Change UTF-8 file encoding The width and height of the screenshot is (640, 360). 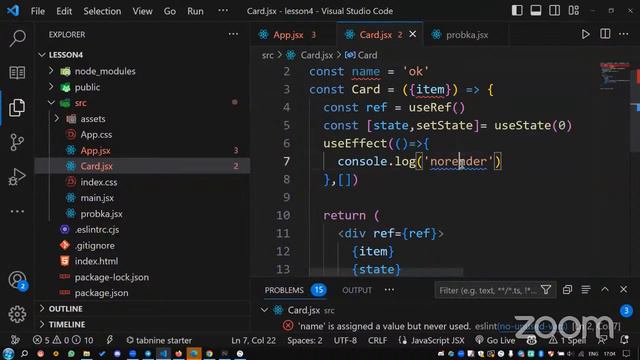[345, 340]
